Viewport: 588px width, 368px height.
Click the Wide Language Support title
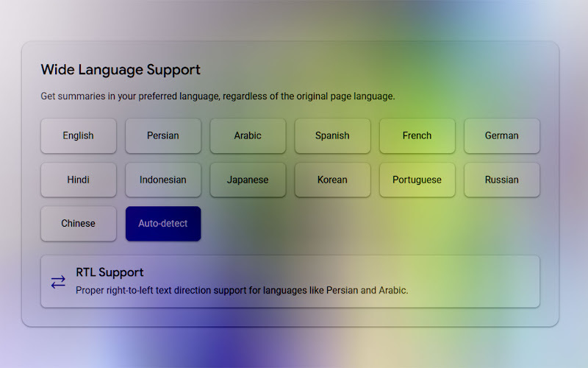pyautogui.click(x=121, y=69)
